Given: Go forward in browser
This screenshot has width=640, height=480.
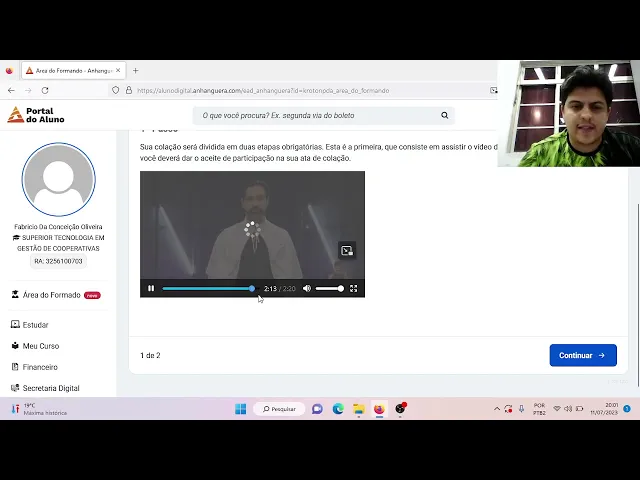Looking at the screenshot, I should pyautogui.click(x=28, y=90).
